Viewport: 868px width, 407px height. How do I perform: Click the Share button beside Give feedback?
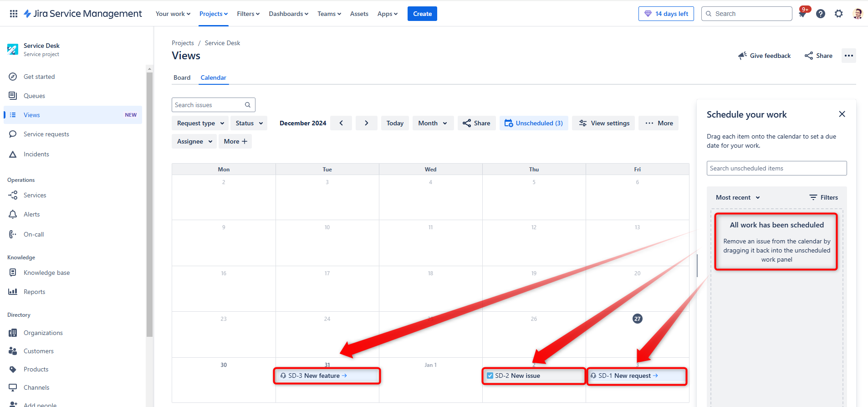[818, 56]
